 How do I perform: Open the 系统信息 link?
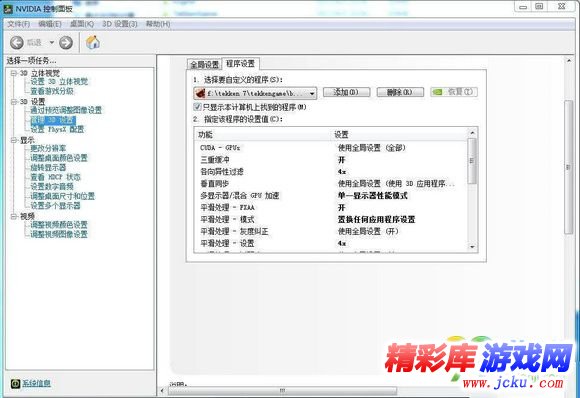point(36,384)
